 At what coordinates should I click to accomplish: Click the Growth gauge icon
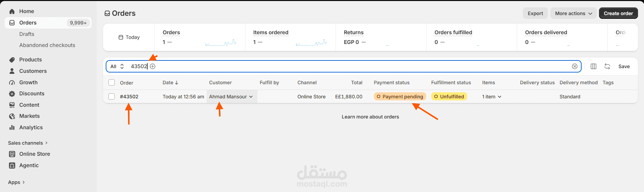[12, 83]
